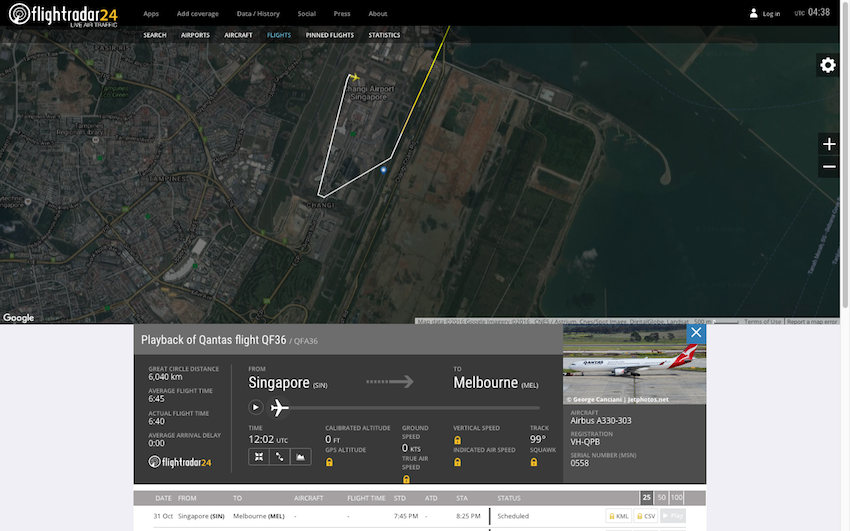Viewport: 850px width, 531px height.
Task: Open the Terms of Use map link
Action: click(762, 321)
